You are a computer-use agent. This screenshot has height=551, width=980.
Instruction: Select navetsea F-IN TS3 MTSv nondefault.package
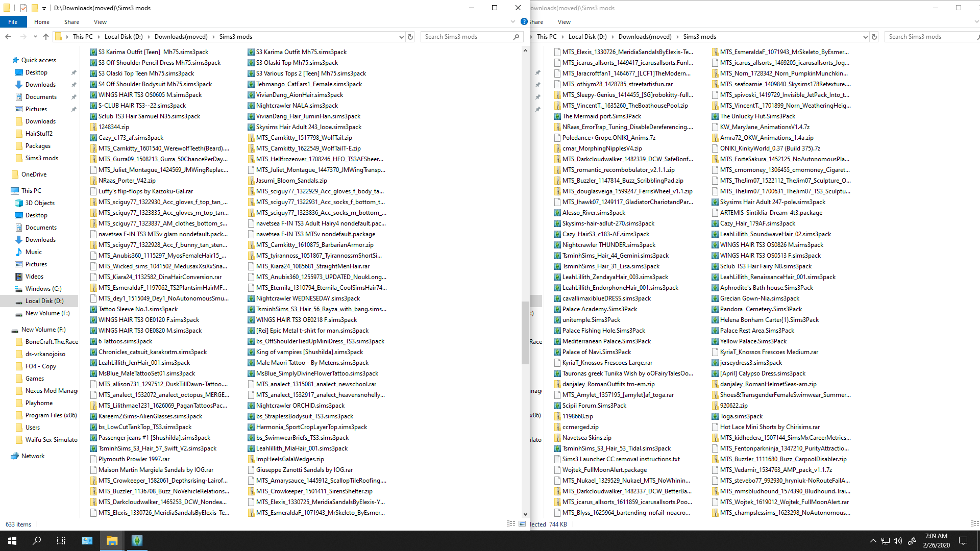315,234
